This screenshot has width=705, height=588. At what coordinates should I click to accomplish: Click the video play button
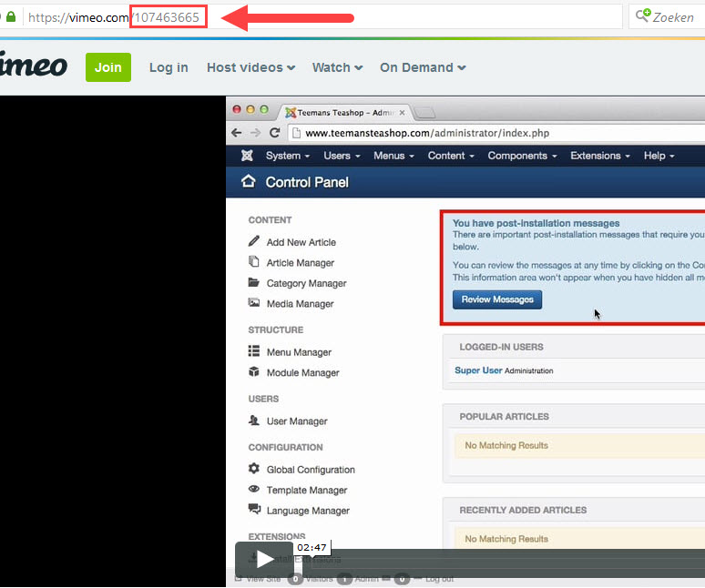264,559
